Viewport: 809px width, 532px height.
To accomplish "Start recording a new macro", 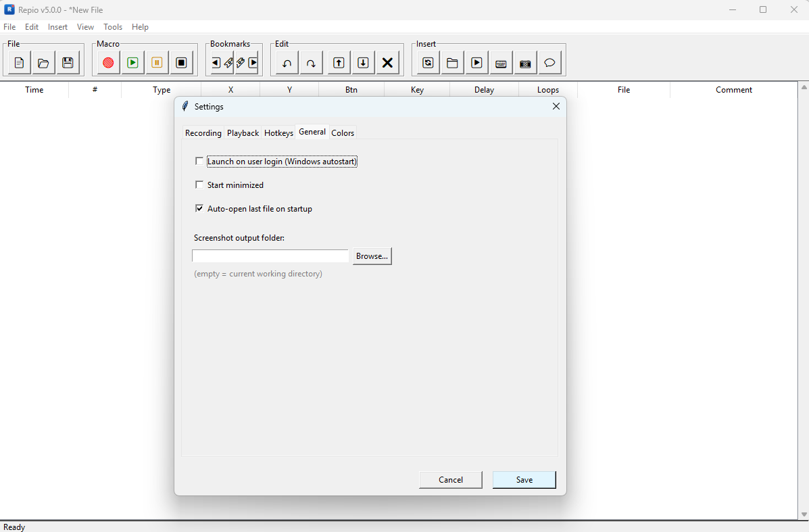I will click(108, 62).
